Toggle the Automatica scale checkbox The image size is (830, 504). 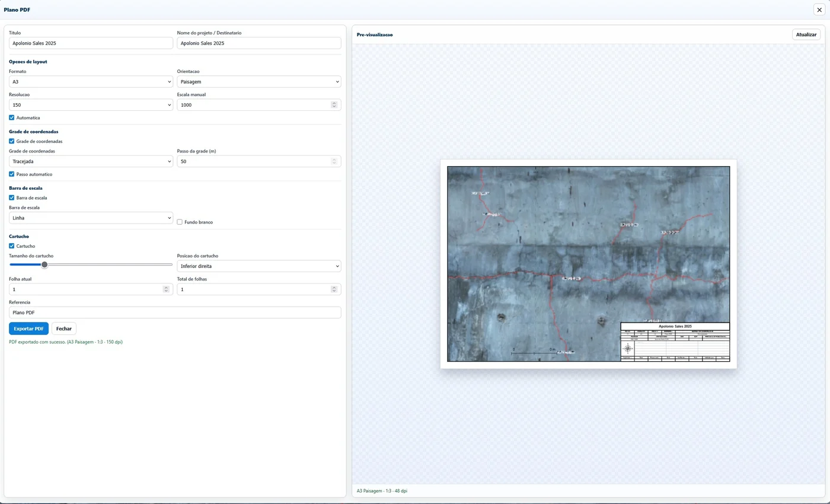tap(12, 117)
